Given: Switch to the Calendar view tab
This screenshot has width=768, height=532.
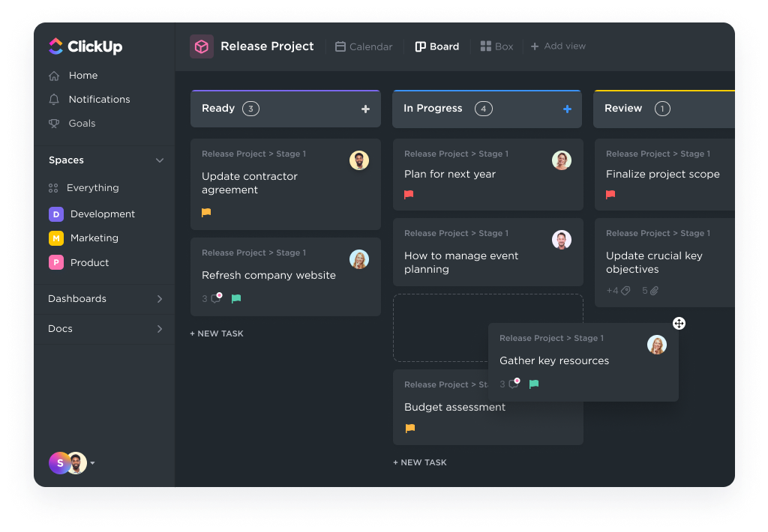Looking at the screenshot, I should pyautogui.click(x=364, y=46).
